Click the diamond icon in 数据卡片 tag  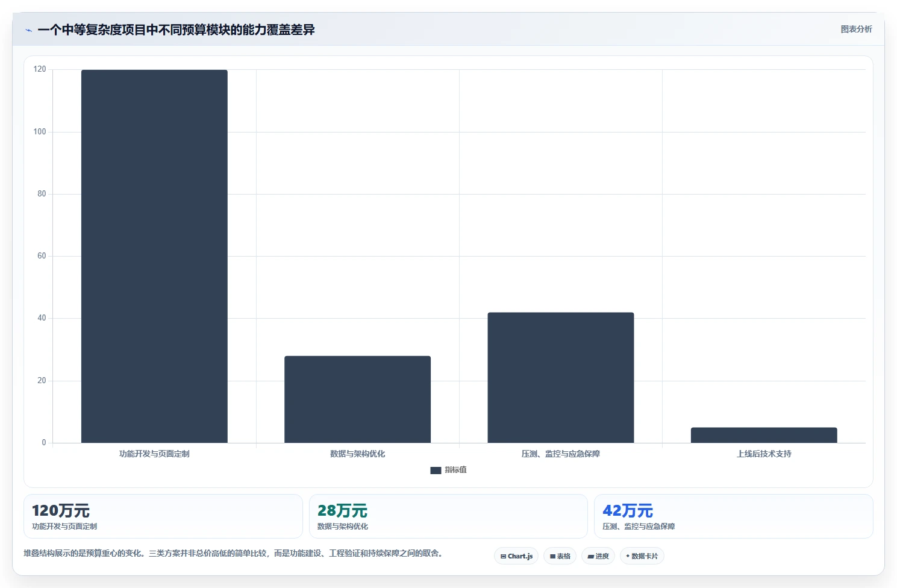[x=628, y=556]
